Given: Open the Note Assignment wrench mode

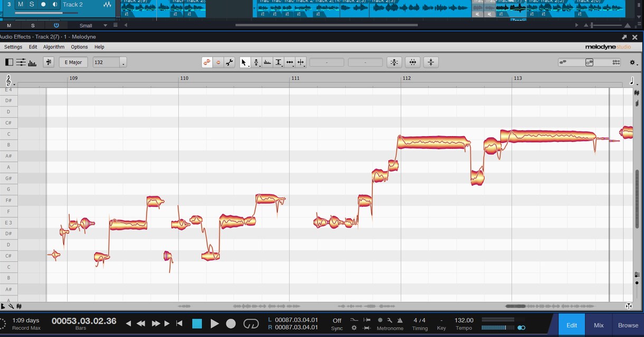Looking at the screenshot, I should [230, 62].
